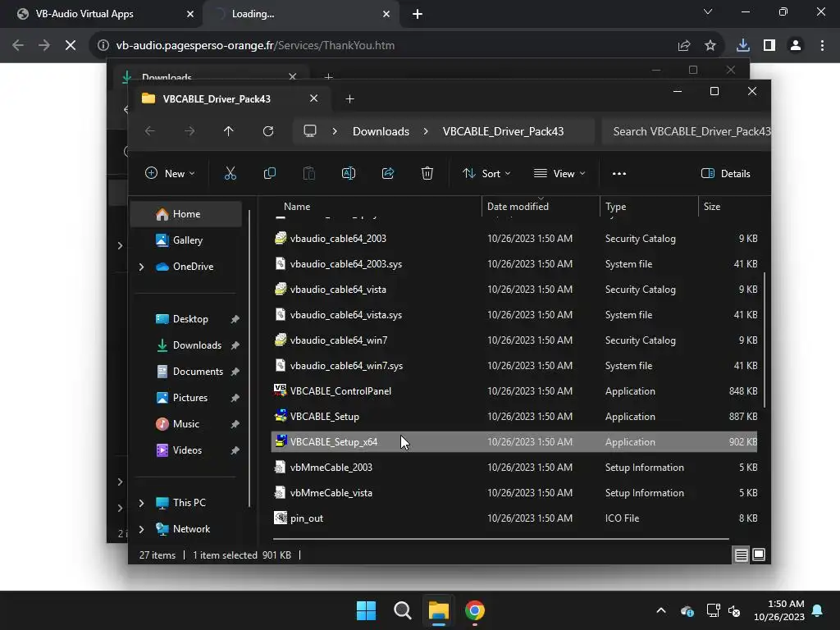The width and height of the screenshot is (840, 630).
Task: Select VBCABLE_Driver_Pack43 Explorer tab
Action: coord(231,98)
